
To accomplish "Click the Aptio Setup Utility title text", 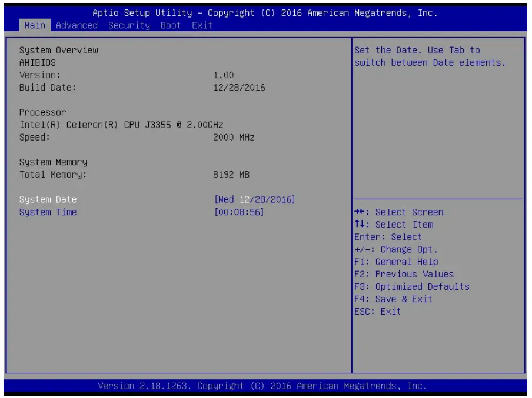I will tap(265, 13).
